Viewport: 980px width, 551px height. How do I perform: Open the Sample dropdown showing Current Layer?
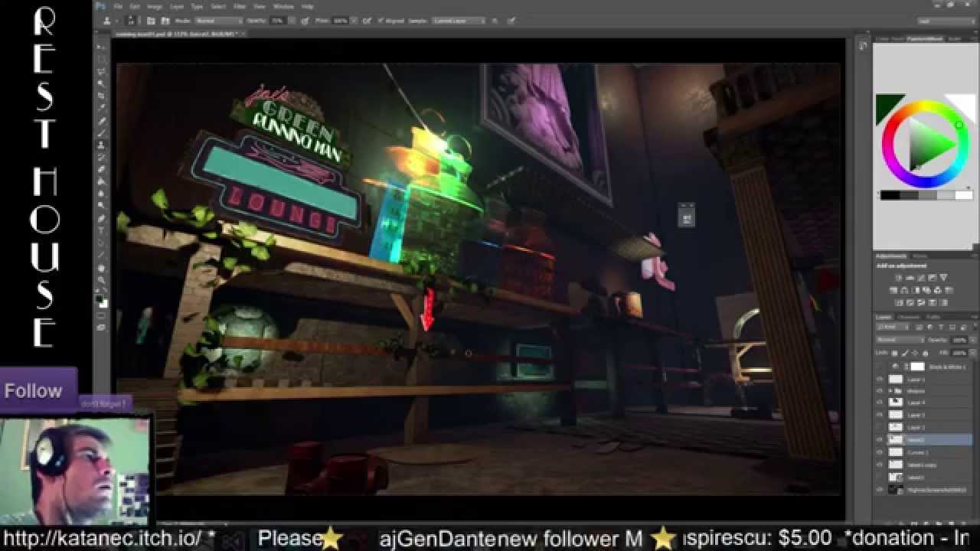point(459,21)
